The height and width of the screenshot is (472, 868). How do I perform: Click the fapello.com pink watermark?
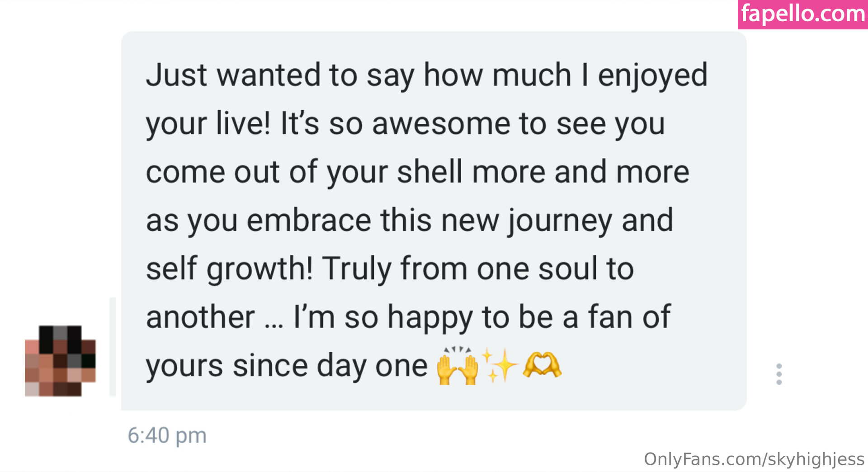pyautogui.click(x=802, y=14)
